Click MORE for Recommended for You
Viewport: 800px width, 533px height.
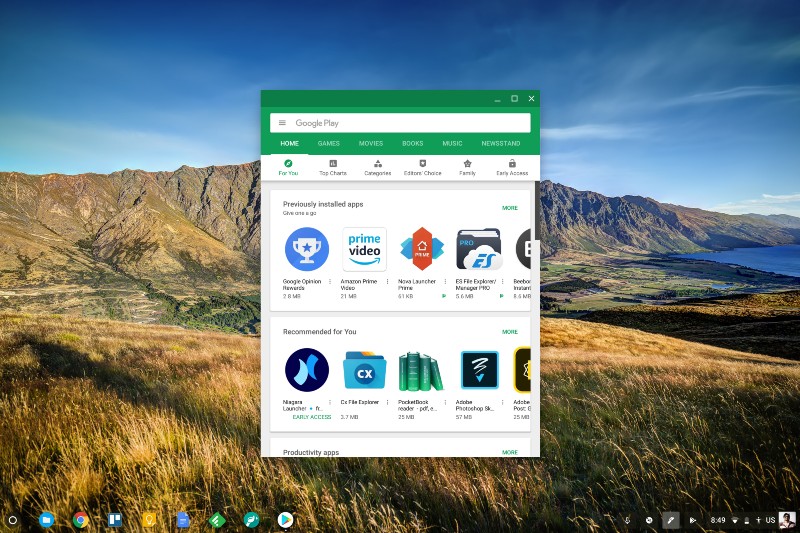(510, 332)
